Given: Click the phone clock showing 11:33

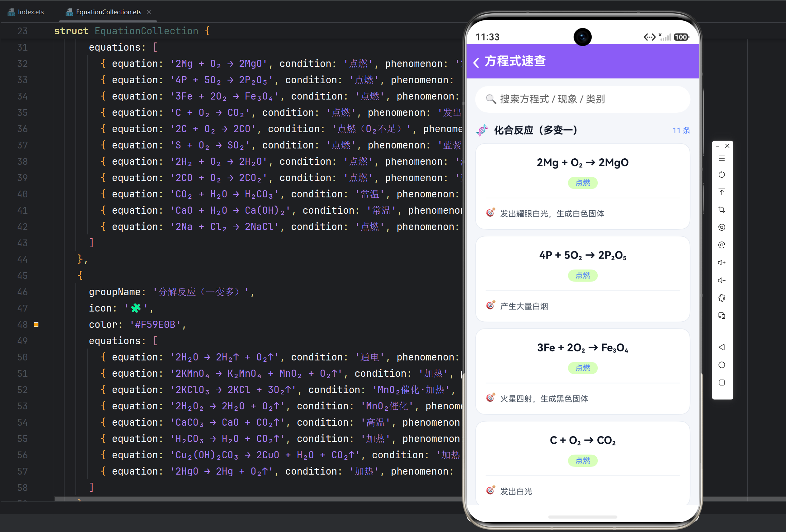Looking at the screenshot, I should [487, 37].
